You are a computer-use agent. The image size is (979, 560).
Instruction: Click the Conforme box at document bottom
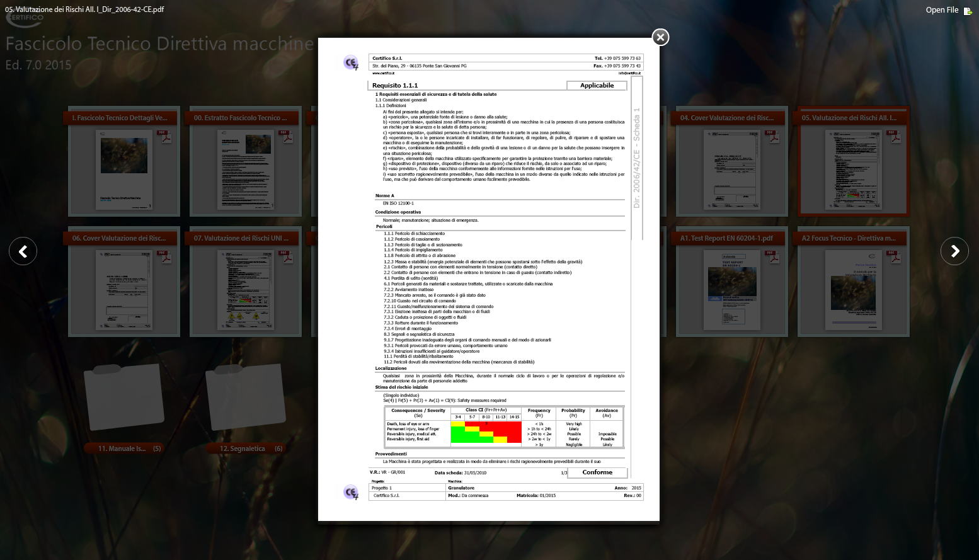(597, 472)
